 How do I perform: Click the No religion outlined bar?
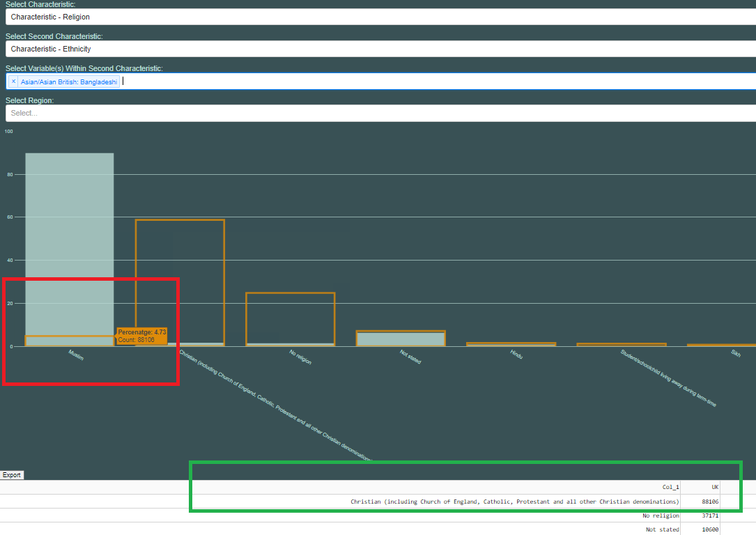[291, 319]
